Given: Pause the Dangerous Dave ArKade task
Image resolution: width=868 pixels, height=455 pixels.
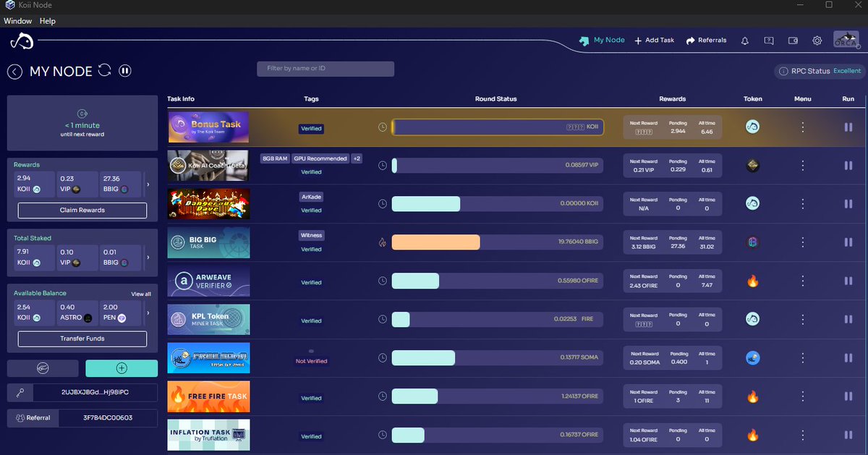Looking at the screenshot, I should [848, 204].
